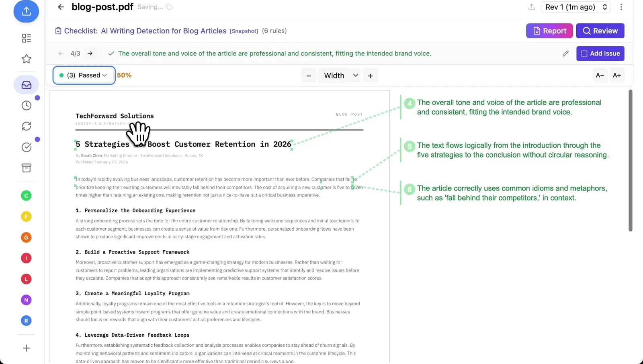Edit the rule using the pencil icon
The width and height of the screenshot is (643, 364).
click(566, 53)
